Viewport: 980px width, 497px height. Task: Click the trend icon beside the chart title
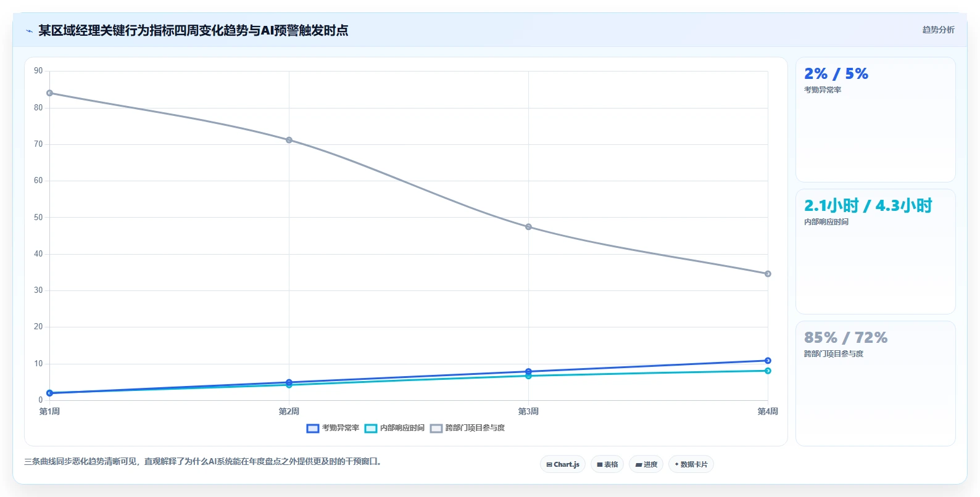coord(29,31)
